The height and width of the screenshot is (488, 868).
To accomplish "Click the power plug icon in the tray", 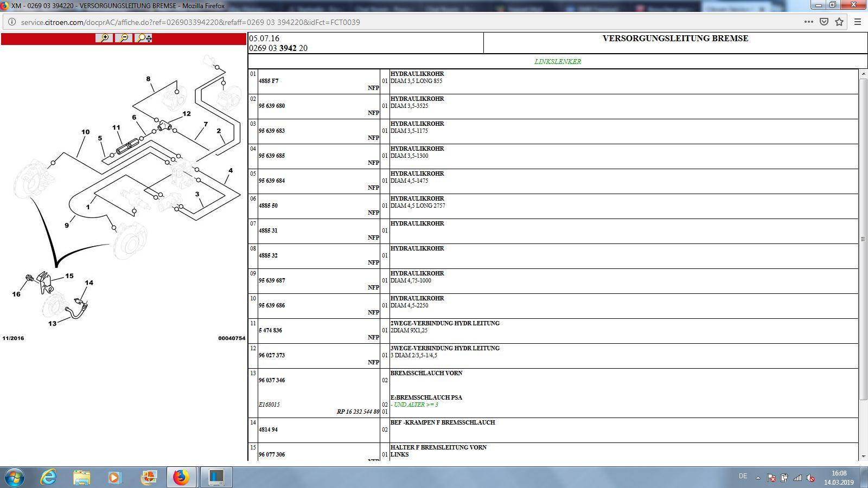I will pos(784,478).
